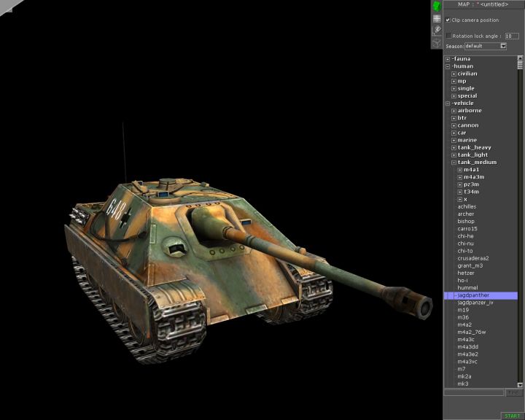Expand the tank_heavy folder
The image size is (525, 420).
pyautogui.click(x=454, y=148)
